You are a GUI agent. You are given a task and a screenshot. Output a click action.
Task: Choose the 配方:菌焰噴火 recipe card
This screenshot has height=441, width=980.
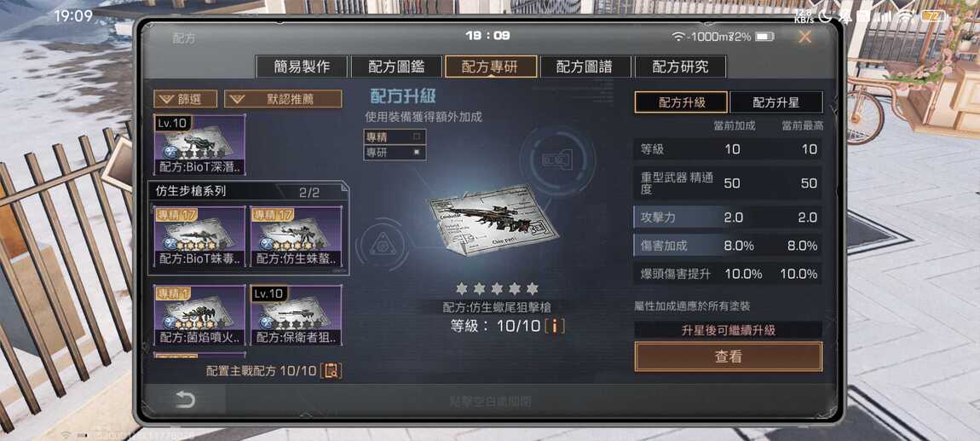[199, 316]
